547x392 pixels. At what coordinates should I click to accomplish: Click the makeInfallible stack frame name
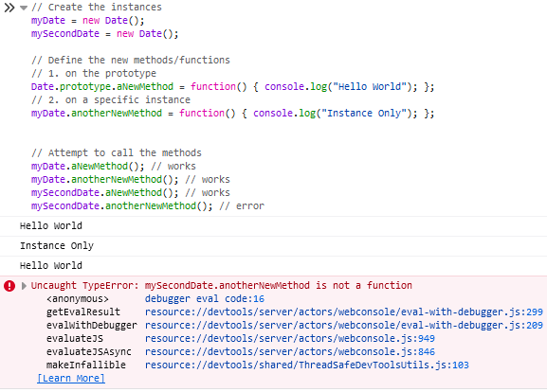pyautogui.click(x=86, y=365)
